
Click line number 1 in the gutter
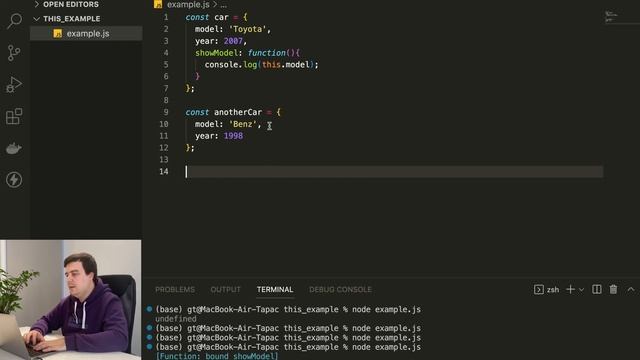(x=166, y=17)
